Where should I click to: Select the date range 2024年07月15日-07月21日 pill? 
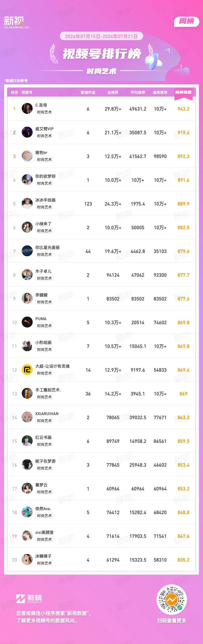(101, 36)
